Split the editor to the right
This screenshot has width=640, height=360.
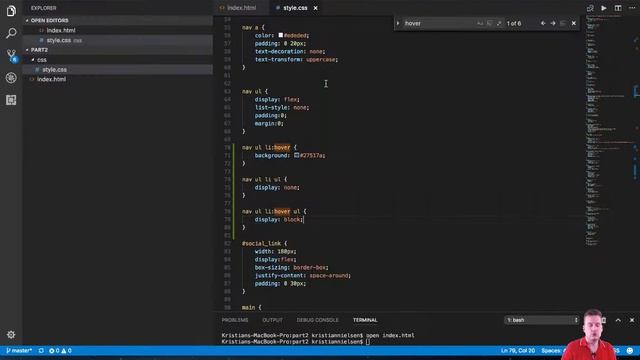(x=618, y=8)
